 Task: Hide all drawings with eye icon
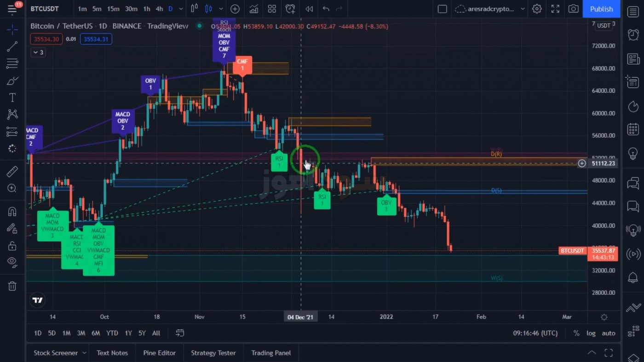[x=12, y=263]
